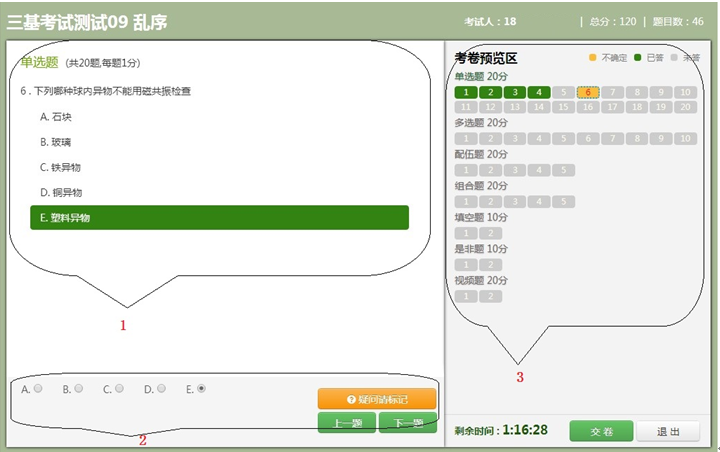The width and height of the screenshot is (720, 452).
Task: Open answered single-choice question 4
Action: (x=539, y=93)
